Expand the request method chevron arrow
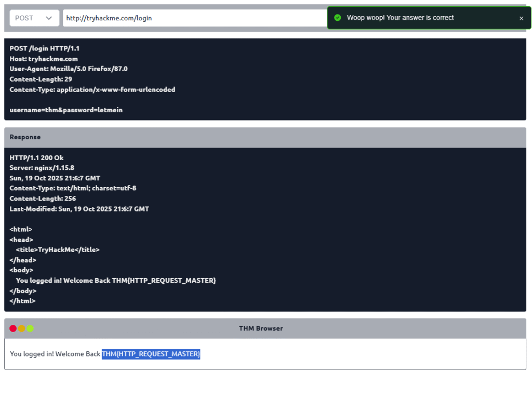Image resolution: width=532 pixels, height=395 pixels. (x=49, y=18)
